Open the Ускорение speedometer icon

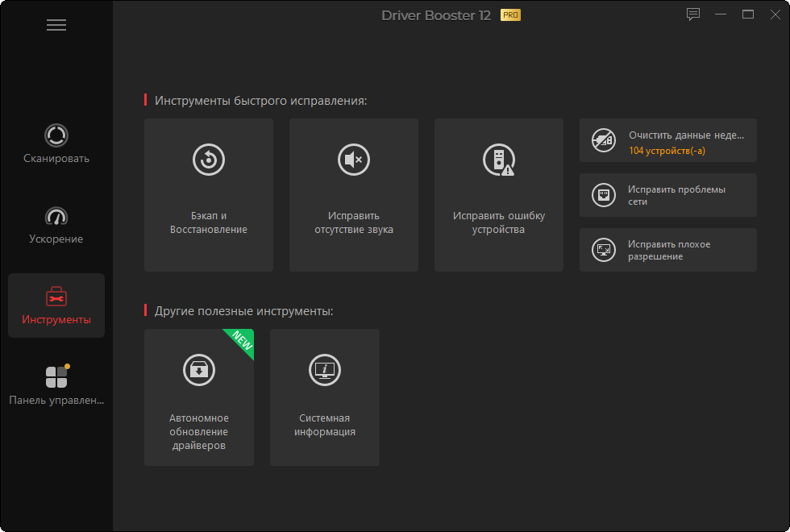56,216
